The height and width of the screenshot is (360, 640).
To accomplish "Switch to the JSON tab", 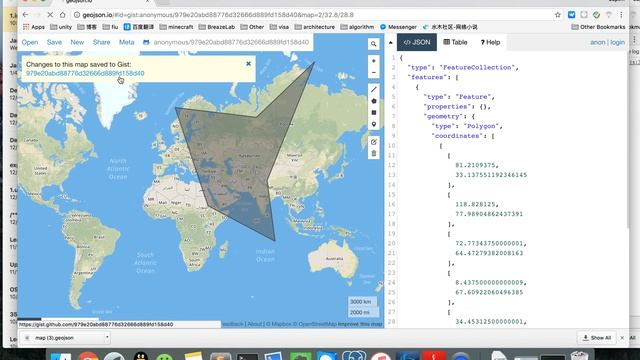I will coord(417,42).
